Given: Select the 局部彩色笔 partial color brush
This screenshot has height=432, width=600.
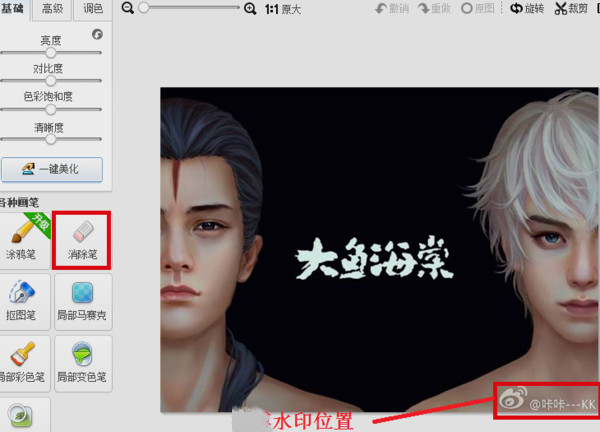Looking at the screenshot, I should [x=24, y=364].
